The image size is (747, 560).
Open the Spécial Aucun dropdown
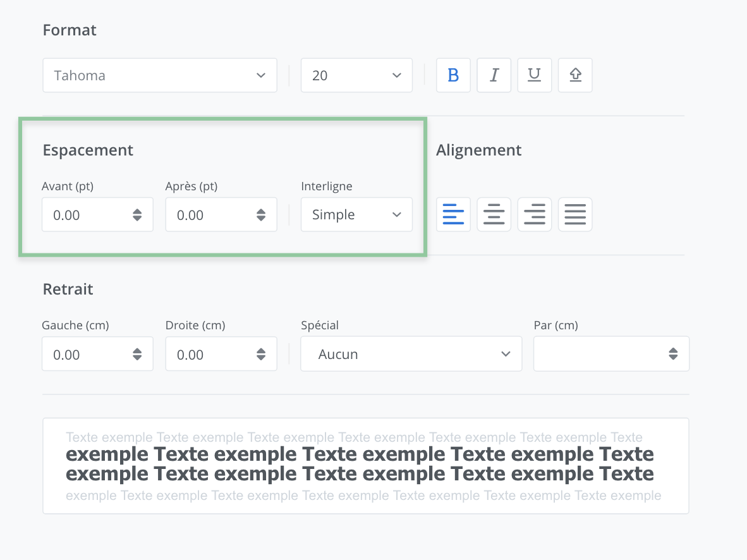(x=411, y=354)
